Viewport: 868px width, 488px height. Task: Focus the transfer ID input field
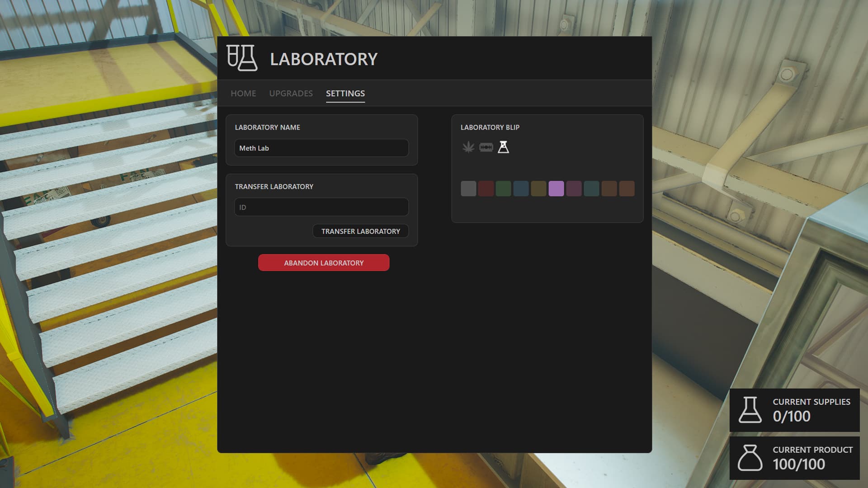321,207
